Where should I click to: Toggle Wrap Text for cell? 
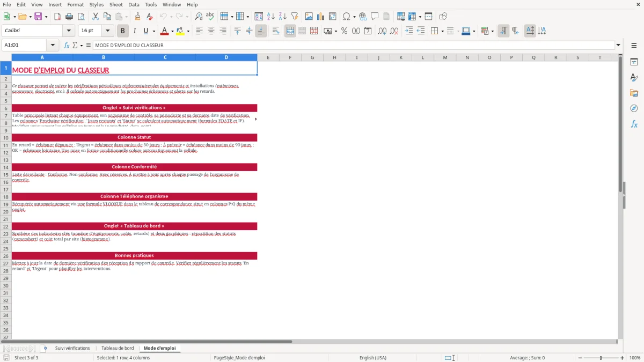click(276, 31)
